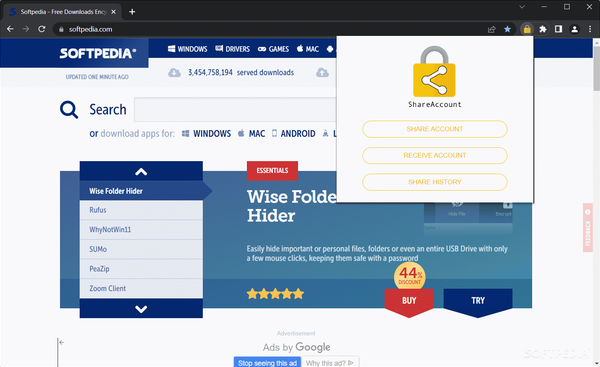Toggle the bookmark star icon

pyautogui.click(x=507, y=29)
